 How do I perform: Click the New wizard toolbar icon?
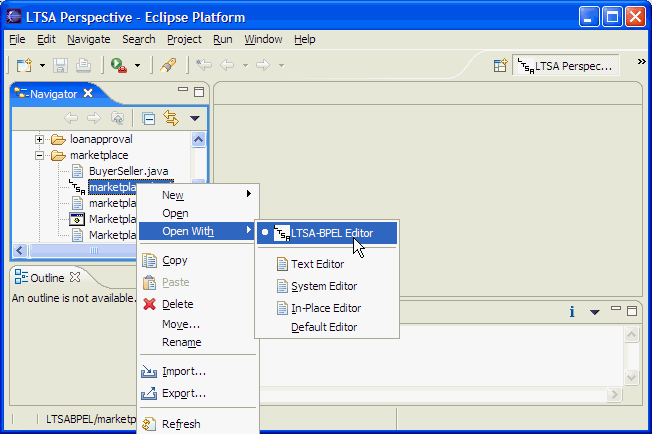point(25,65)
